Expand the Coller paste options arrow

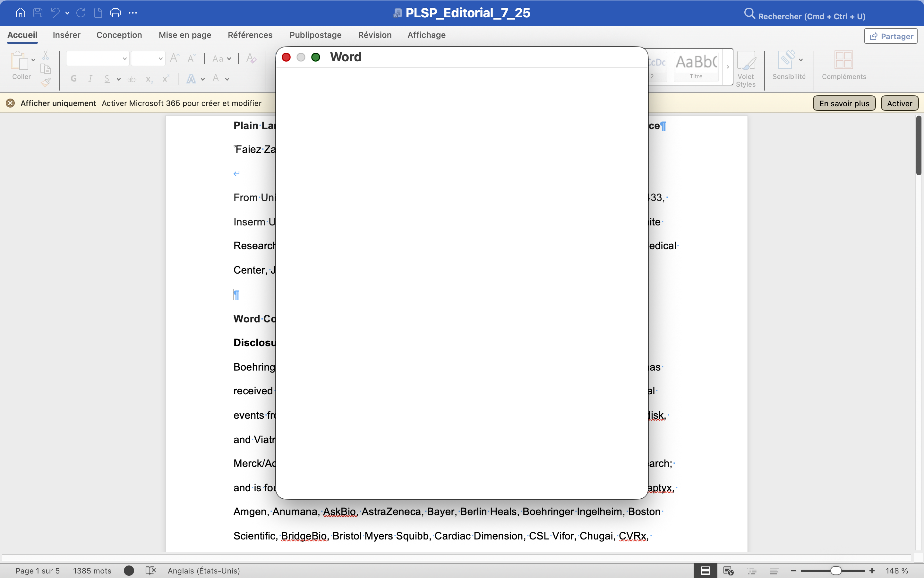coord(34,60)
